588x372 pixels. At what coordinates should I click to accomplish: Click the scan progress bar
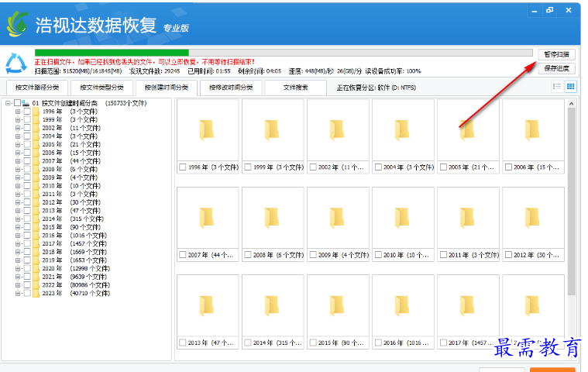point(284,53)
